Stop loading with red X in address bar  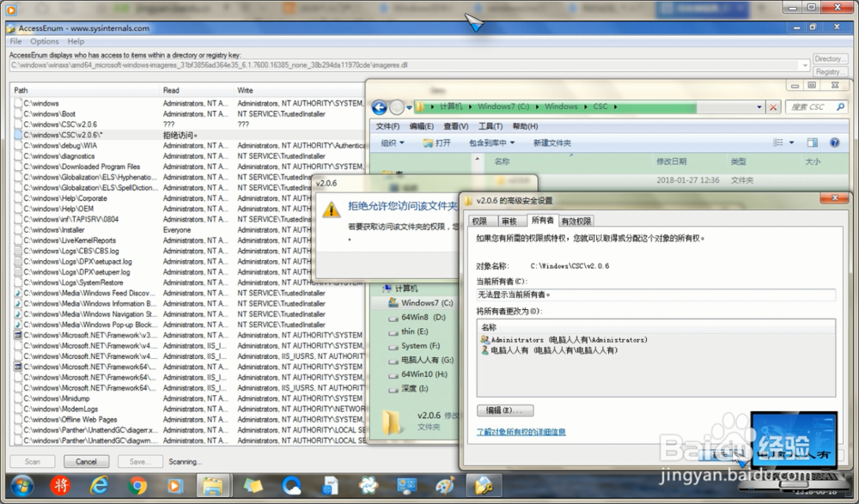(773, 107)
